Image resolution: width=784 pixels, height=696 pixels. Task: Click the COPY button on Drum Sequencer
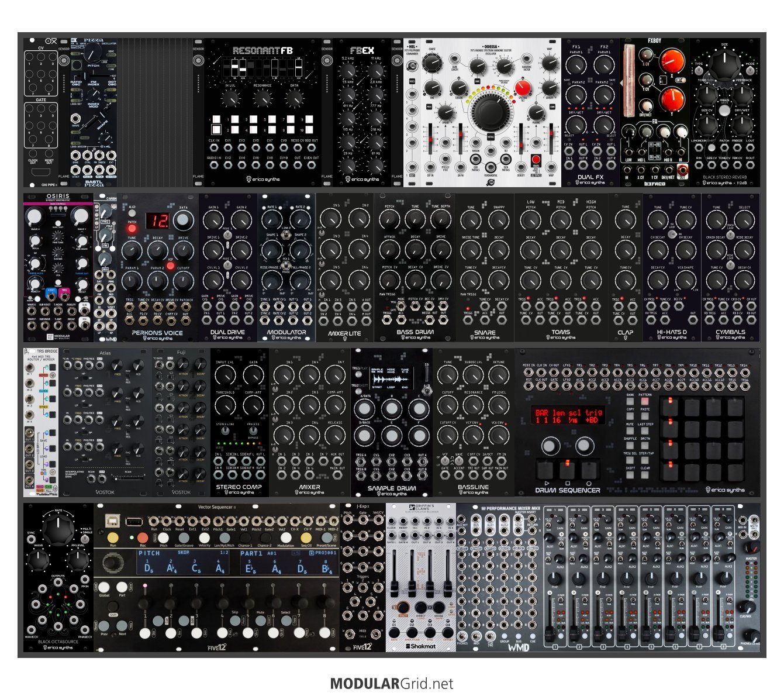point(630,417)
